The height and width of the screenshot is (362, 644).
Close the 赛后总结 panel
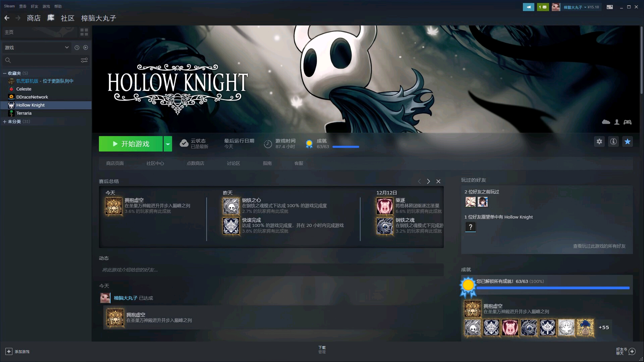[x=438, y=181]
